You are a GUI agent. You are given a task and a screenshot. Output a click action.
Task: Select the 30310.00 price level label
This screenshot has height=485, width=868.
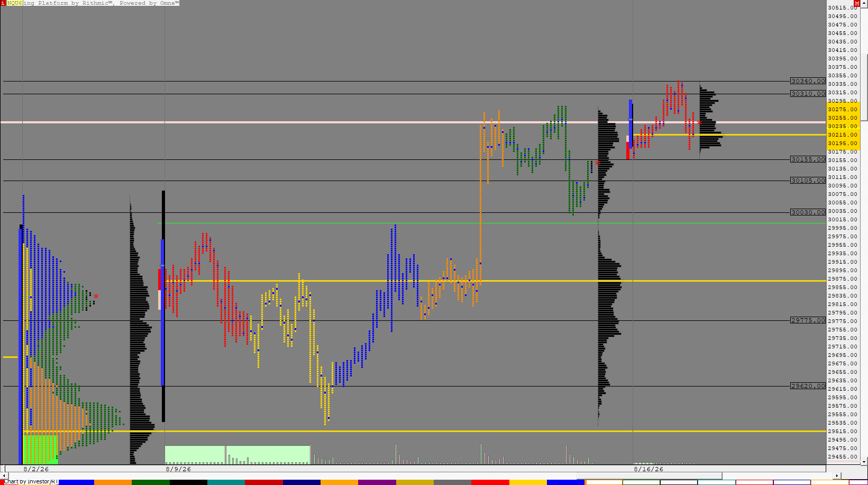point(808,94)
